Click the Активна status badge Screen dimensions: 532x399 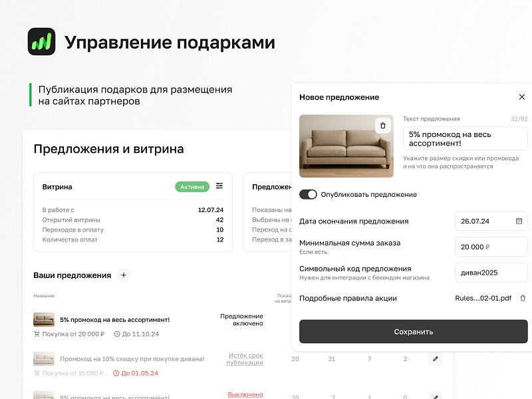(192, 187)
